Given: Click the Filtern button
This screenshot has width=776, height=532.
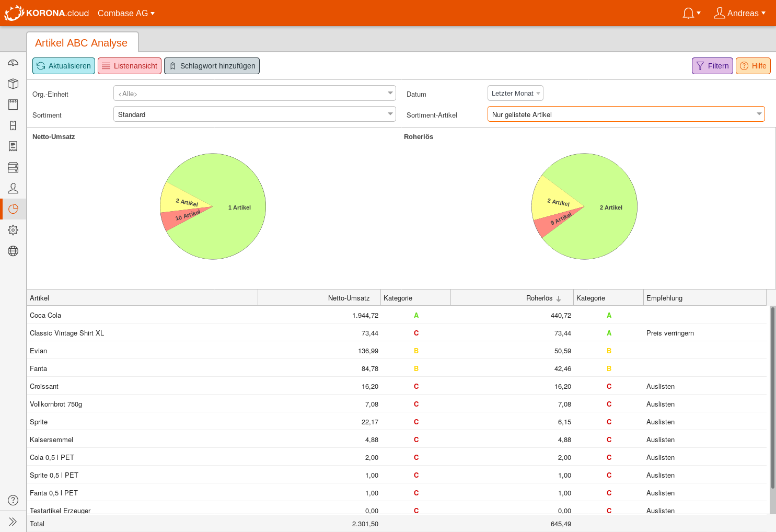Looking at the screenshot, I should click(712, 66).
